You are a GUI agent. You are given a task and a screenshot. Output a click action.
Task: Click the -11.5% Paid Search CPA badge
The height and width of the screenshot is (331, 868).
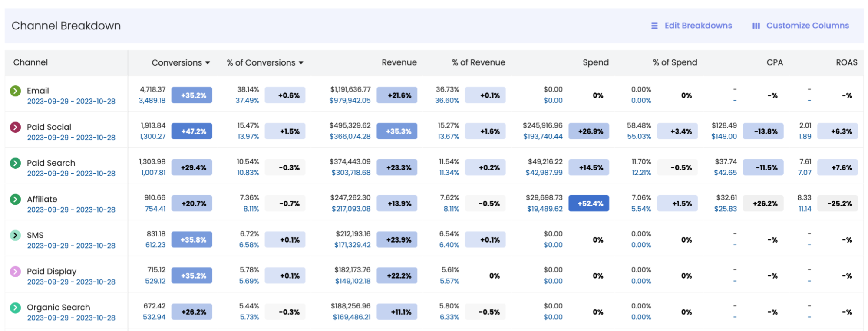pyautogui.click(x=763, y=167)
